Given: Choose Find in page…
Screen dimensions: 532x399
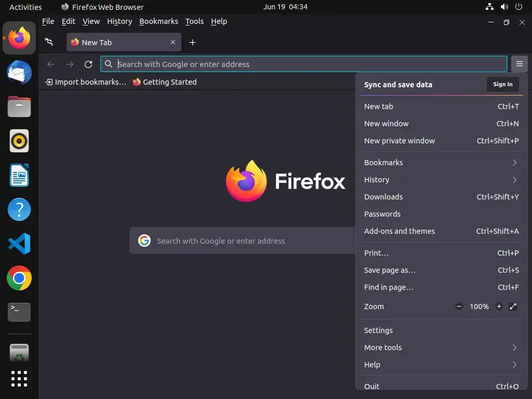Looking at the screenshot, I should tap(441, 287).
